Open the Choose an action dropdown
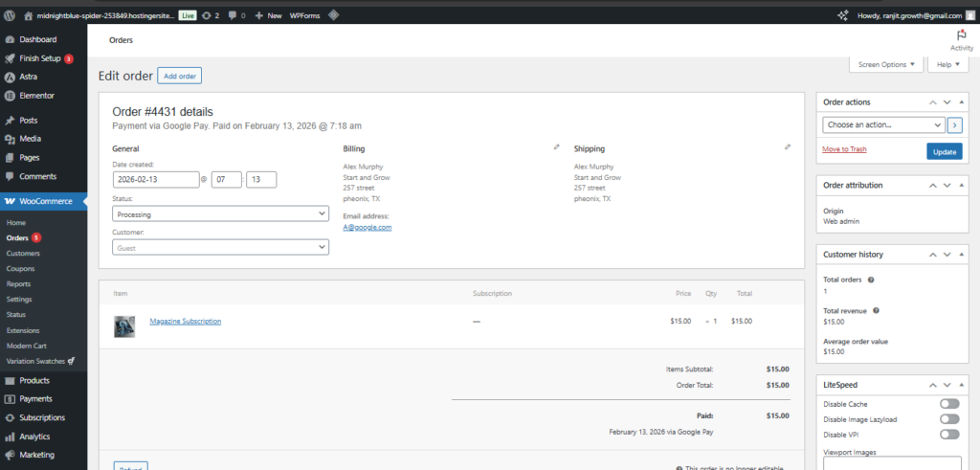 pyautogui.click(x=883, y=125)
